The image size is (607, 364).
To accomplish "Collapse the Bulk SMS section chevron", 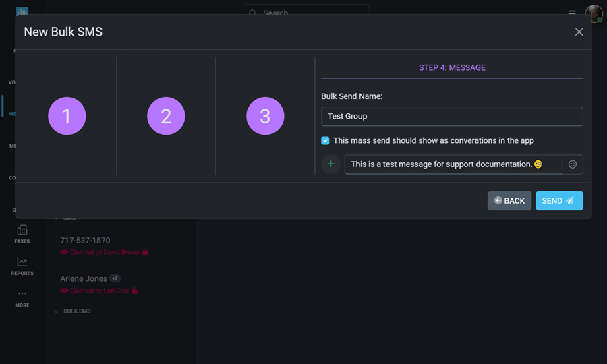I will pyautogui.click(x=56, y=311).
